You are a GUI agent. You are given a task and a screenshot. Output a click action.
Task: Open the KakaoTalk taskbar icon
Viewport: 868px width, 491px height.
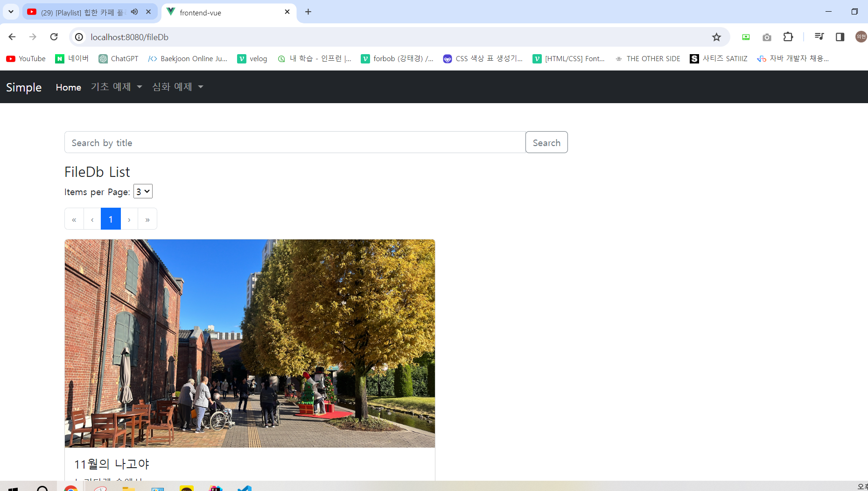click(x=187, y=488)
